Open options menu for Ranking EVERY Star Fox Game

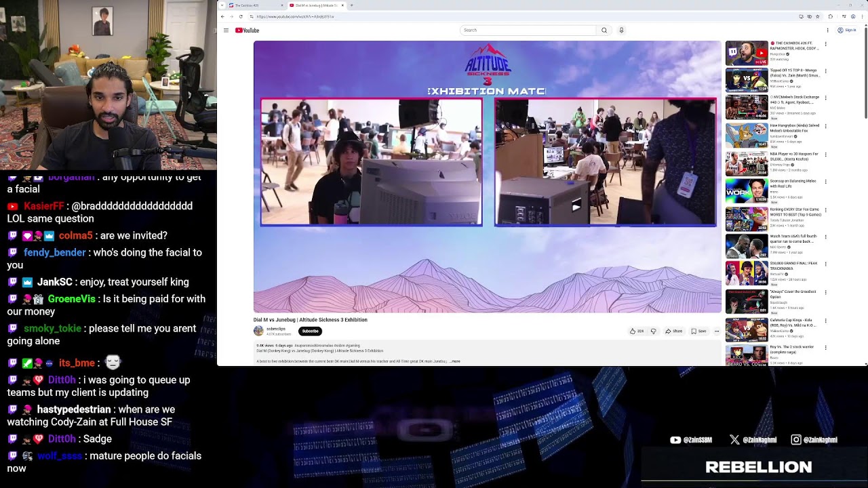pos(826,210)
